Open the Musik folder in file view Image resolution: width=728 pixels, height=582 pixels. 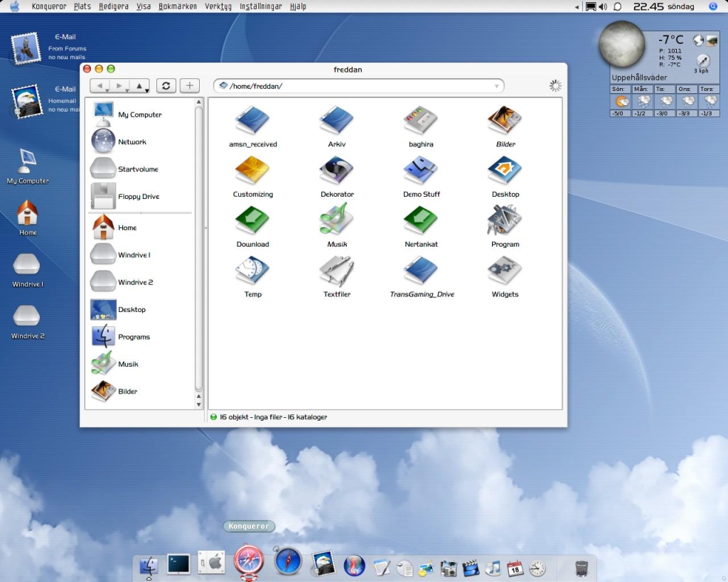point(337,220)
